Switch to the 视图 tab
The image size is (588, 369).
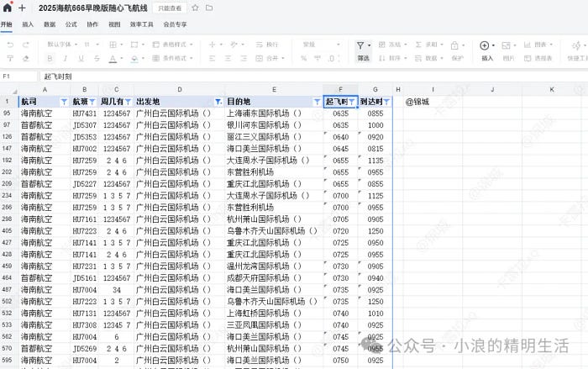[114, 24]
